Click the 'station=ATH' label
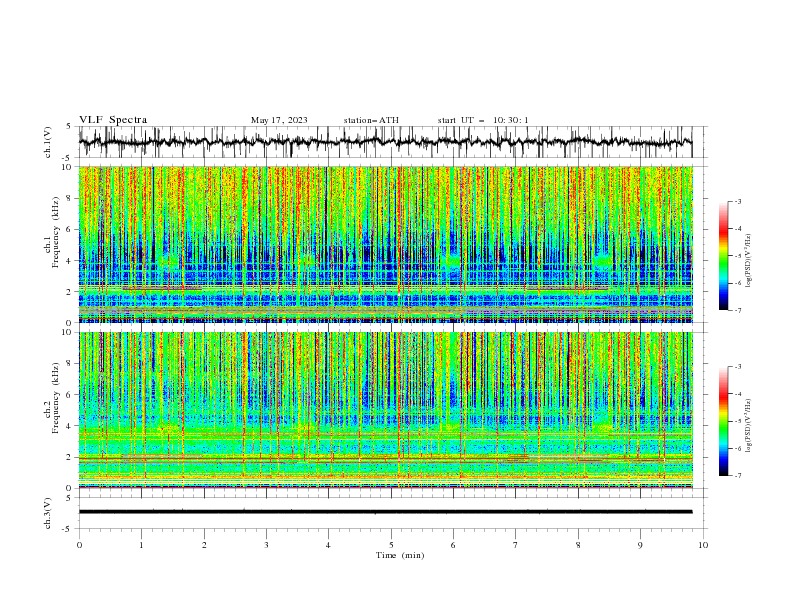The image size is (792, 612). (x=371, y=120)
